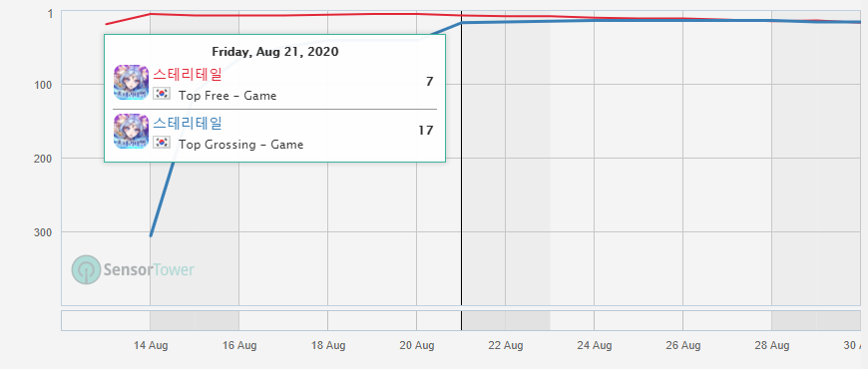Screen dimensions: 868x369
Task: Click the 22 Aug date label
Action: pyautogui.click(x=506, y=346)
